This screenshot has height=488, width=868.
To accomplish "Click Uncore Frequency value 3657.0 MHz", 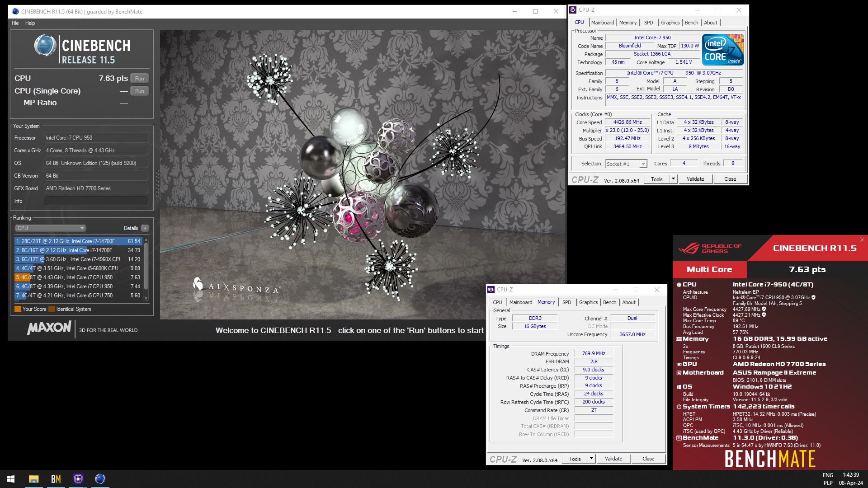I will 632,334.
